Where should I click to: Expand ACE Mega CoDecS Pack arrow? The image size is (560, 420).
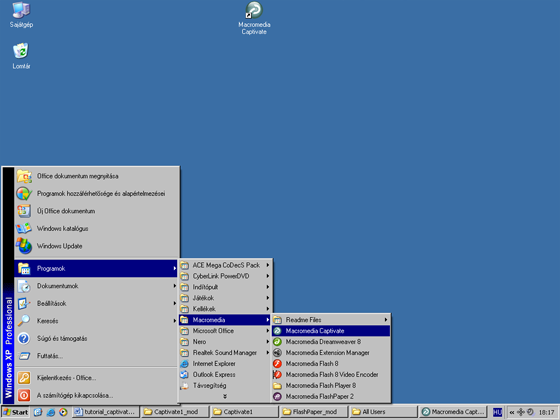268,265
